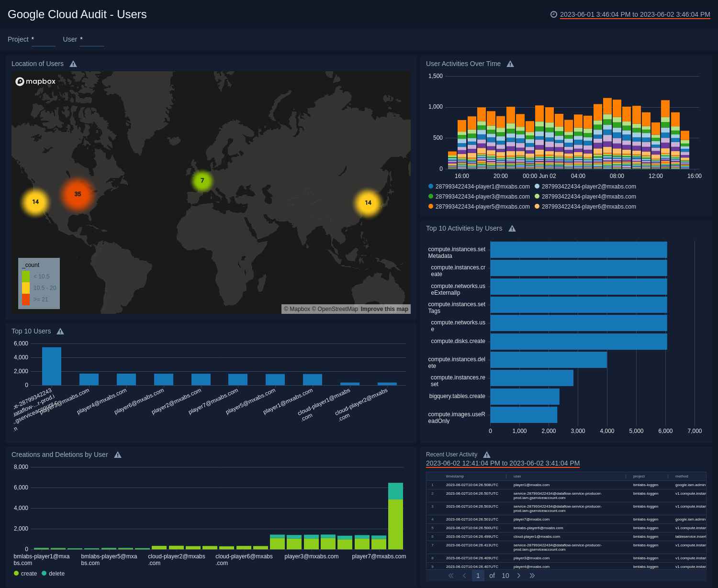Toggle the delete legend in Creations panel
The image size is (718, 588).
click(53, 573)
